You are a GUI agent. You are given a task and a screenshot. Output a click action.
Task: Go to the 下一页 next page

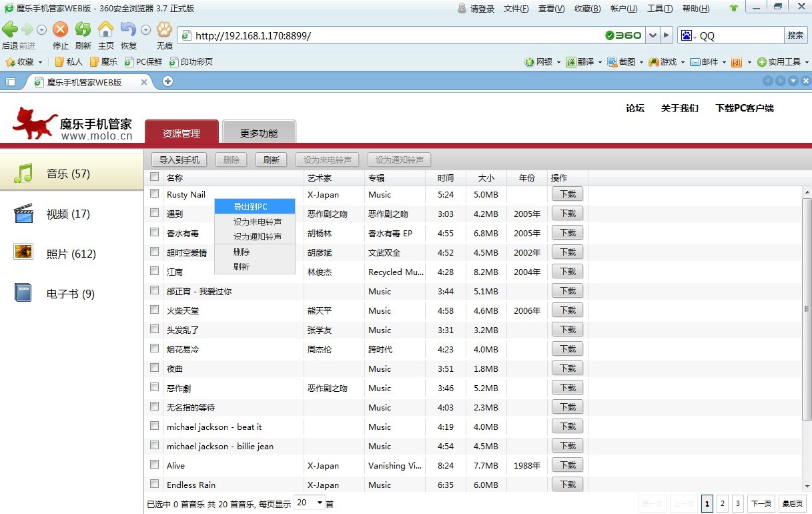click(761, 503)
